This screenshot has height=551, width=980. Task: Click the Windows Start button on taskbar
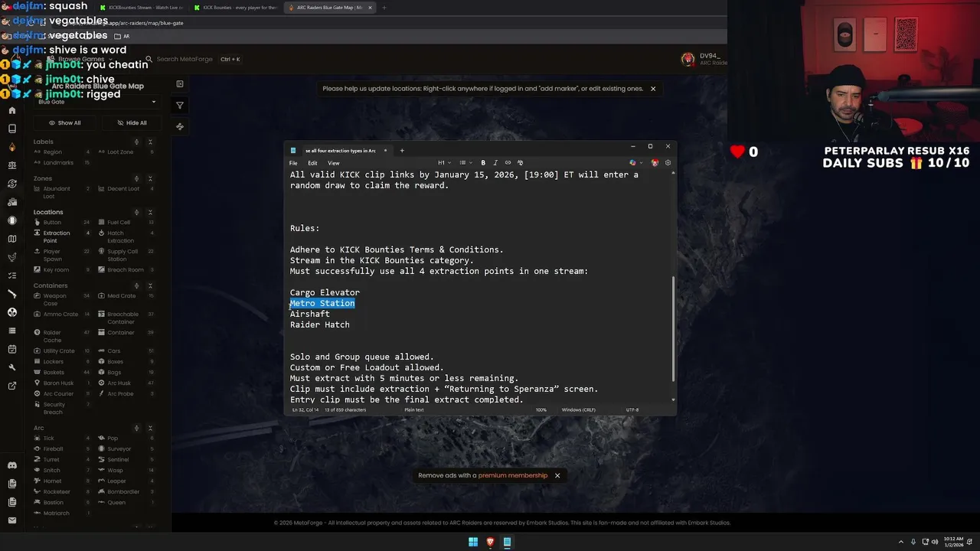(473, 542)
